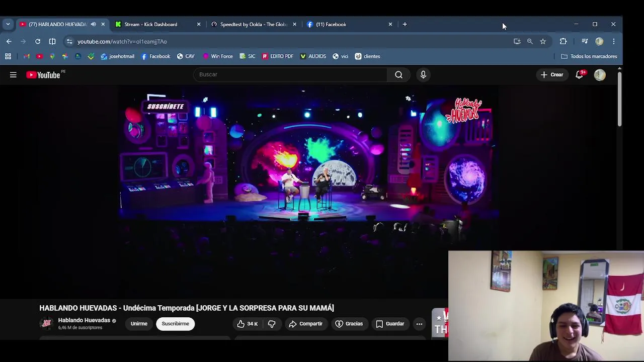Focus the Buscar search field
This screenshot has height=362, width=644.
pyautogui.click(x=290, y=74)
